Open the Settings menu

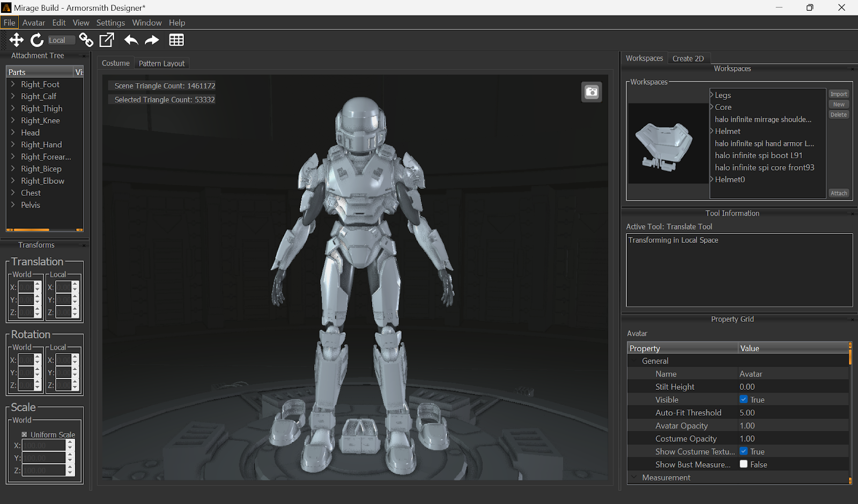pyautogui.click(x=110, y=23)
